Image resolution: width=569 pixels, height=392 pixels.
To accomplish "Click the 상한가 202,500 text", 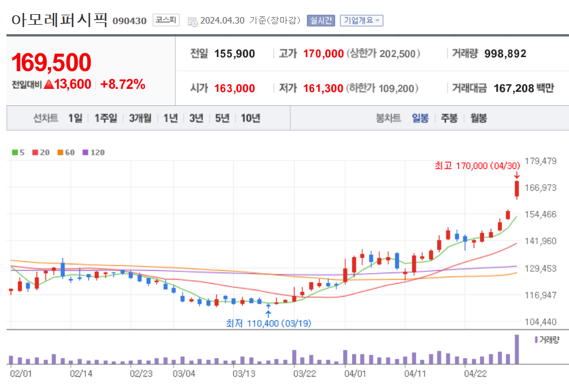I will click(383, 54).
